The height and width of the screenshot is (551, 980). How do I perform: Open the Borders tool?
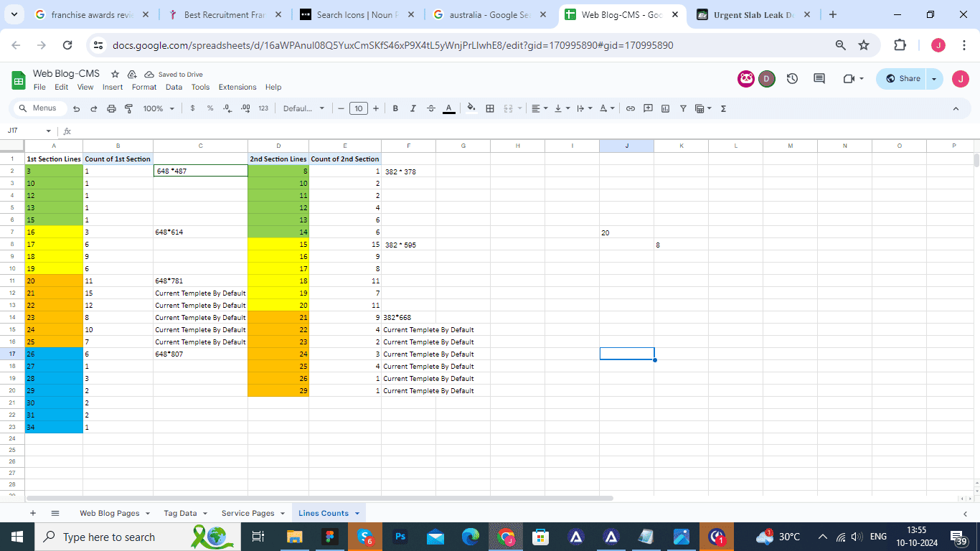click(490, 108)
